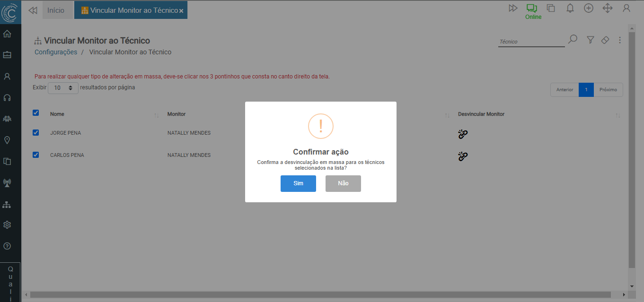
Task: Cancel by clicking the Não button
Action: (x=343, y=183)
